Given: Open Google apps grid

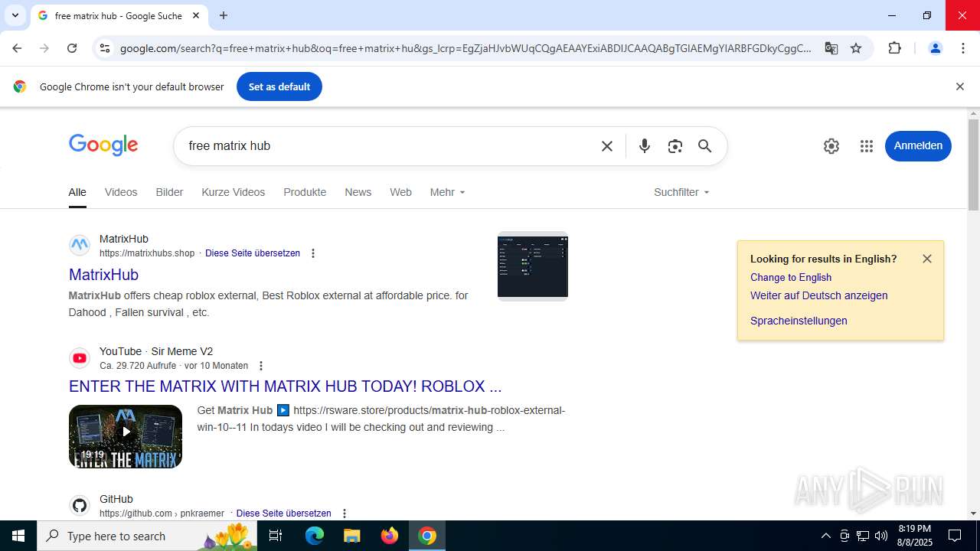Looking at the screenshot, I should [x=867, y=146].
